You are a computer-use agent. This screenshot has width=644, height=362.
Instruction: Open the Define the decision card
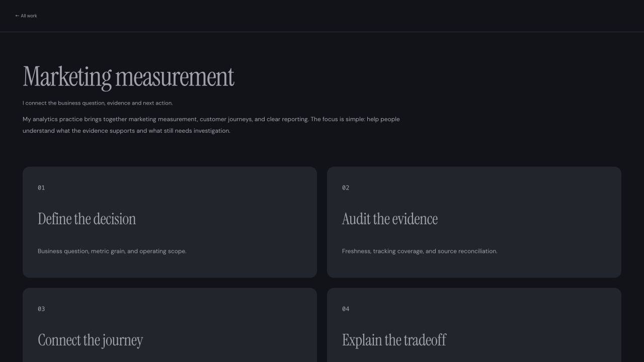(170, 222)
